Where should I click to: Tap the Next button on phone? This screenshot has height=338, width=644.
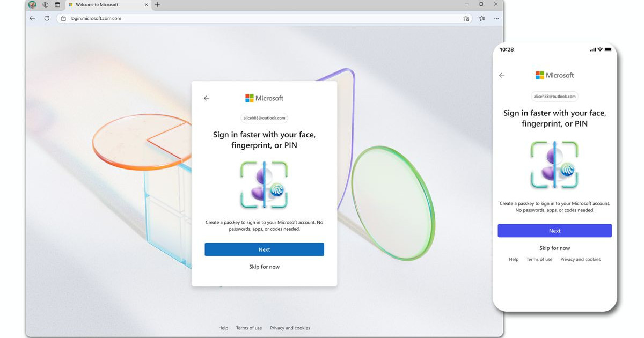[x=554, y=231]
